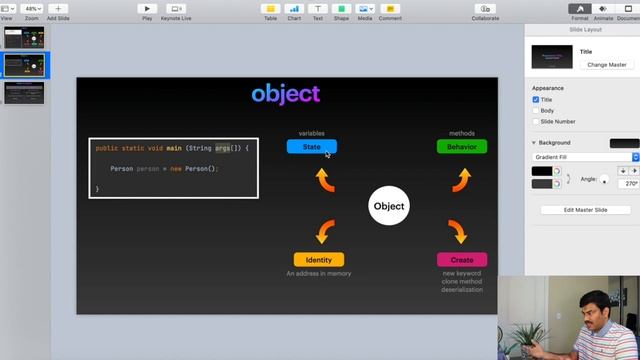
Task: Open the Zoom percentage dropdown
Action: pyautogui.click(x=32, y=9)
